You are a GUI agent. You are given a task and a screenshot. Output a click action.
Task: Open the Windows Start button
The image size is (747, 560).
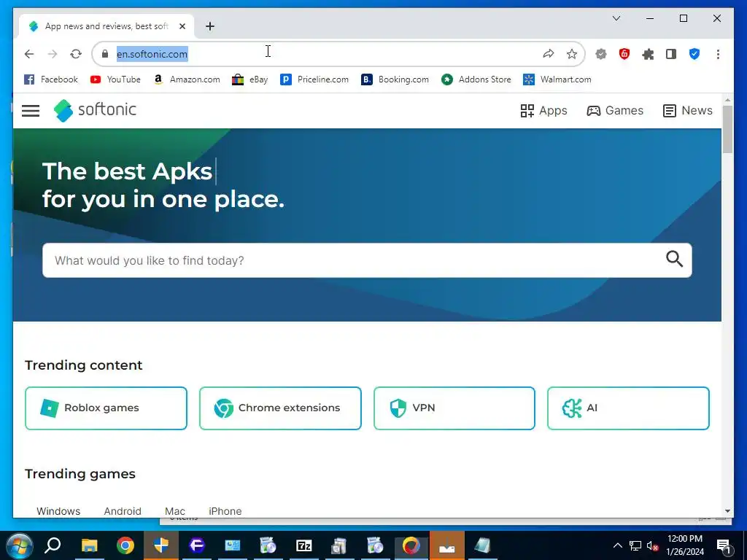pos(18,545)
